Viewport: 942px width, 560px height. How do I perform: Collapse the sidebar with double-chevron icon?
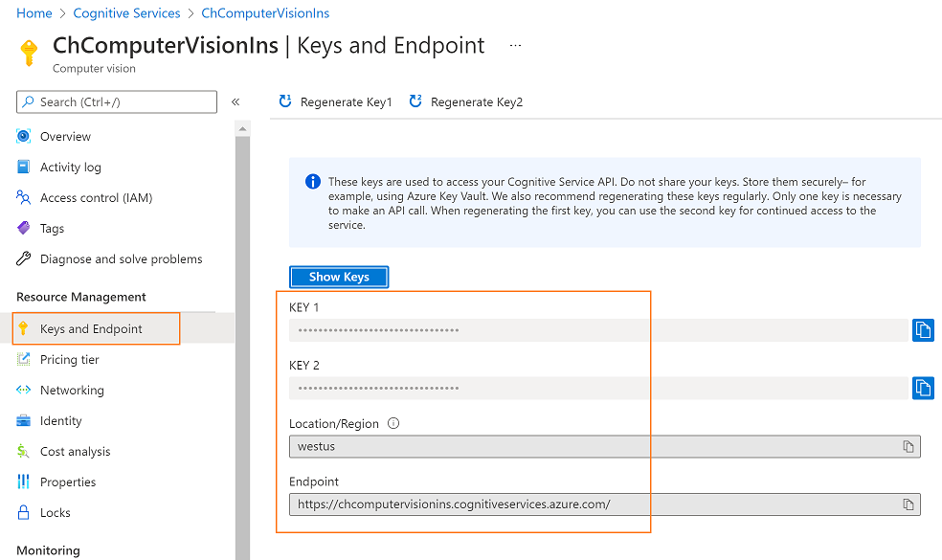(235, 101)
